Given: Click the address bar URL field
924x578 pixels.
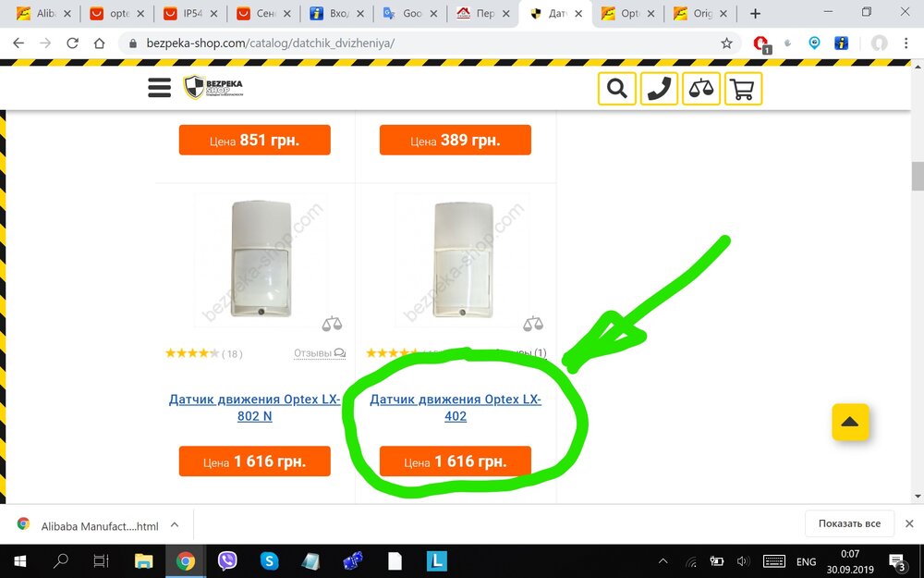Looking at the screenshot, I should (419, 43).
